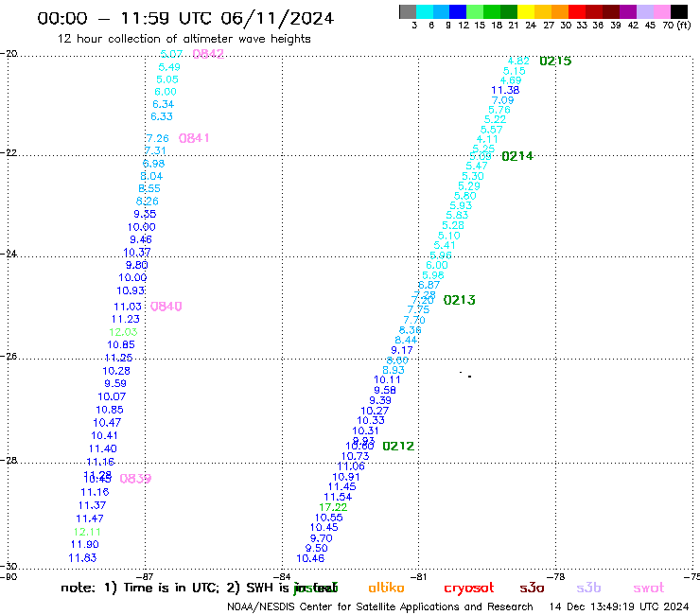Click the gray 3 ft legend swatch

[408, 11]
